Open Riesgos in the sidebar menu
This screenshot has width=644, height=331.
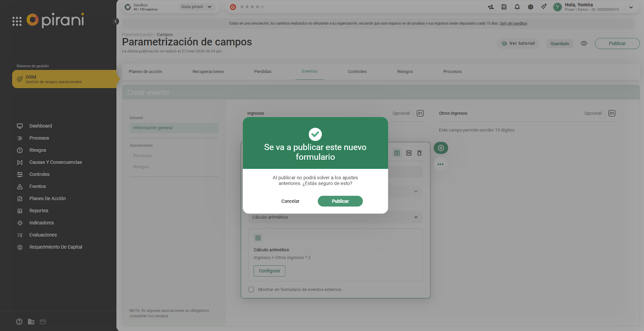[37, 150]
